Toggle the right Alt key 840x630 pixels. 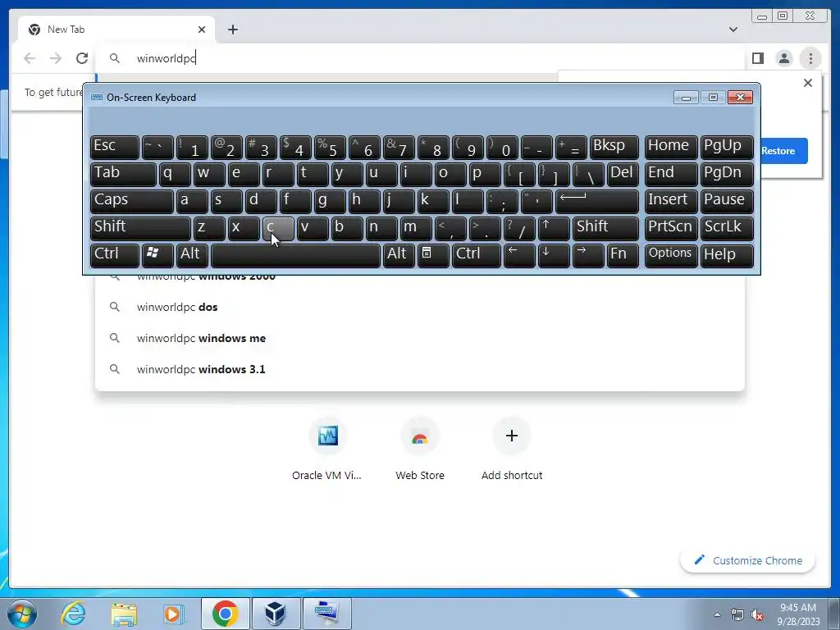[x=399, y=255]
